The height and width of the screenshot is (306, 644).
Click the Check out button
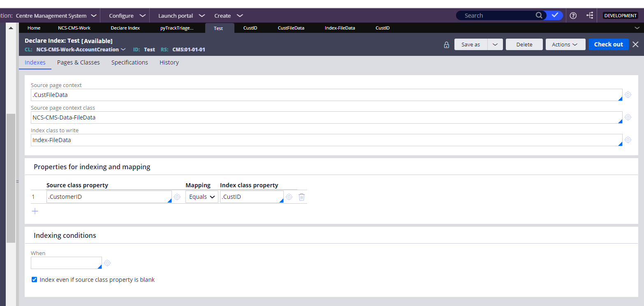608,44
